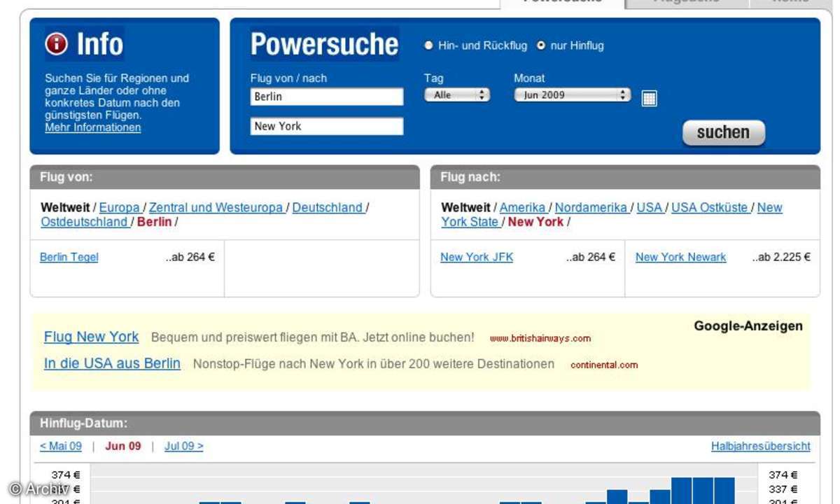Open the Monat dropdown showing Jun 2009
This screenshot has width=840, height=504.
[573, 95]
